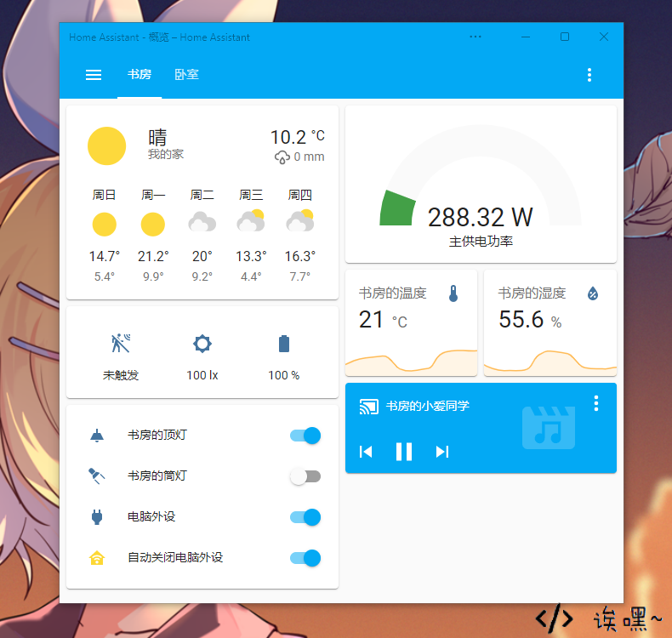Skip to next track

point(441,452)
